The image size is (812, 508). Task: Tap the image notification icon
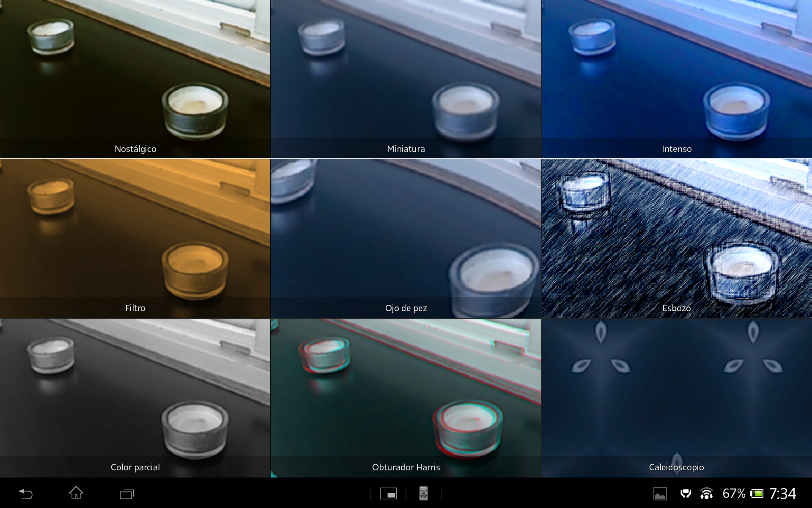tap(660, 494)
